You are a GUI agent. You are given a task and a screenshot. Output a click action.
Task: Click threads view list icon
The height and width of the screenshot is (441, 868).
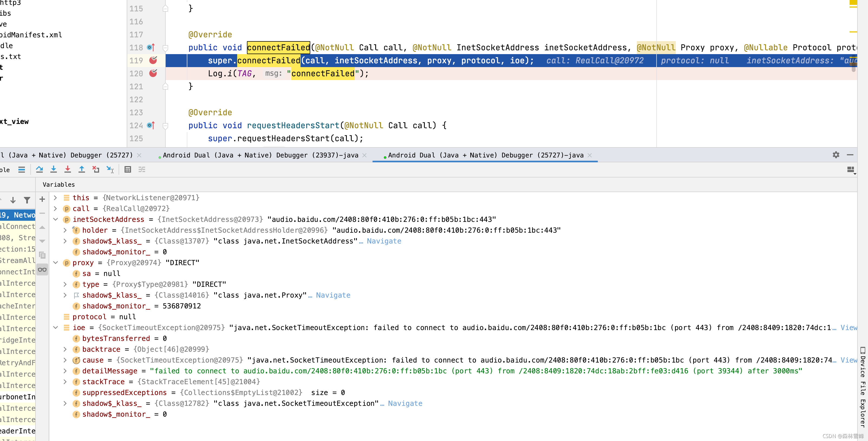point(22,169)
